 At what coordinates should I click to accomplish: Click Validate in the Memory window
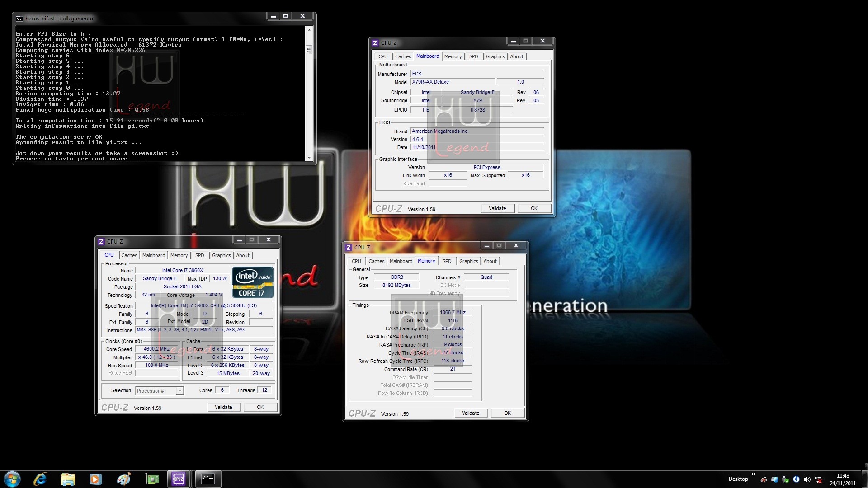471,413
